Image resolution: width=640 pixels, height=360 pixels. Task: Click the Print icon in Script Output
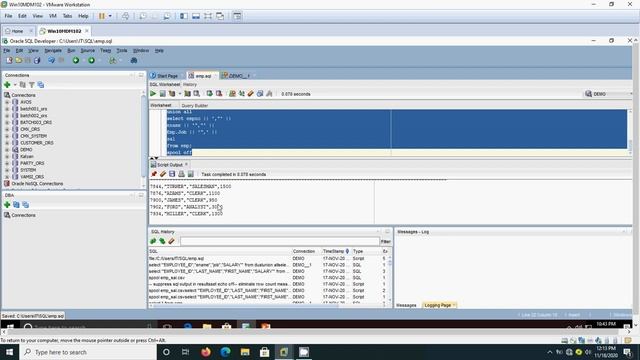click(x=181, y=174)
